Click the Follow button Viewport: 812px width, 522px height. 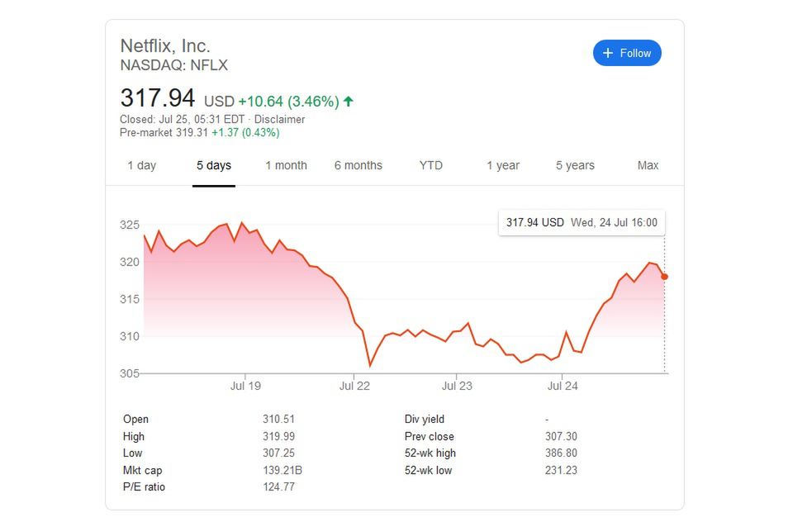pyautogui.click(x=627, y=53)
